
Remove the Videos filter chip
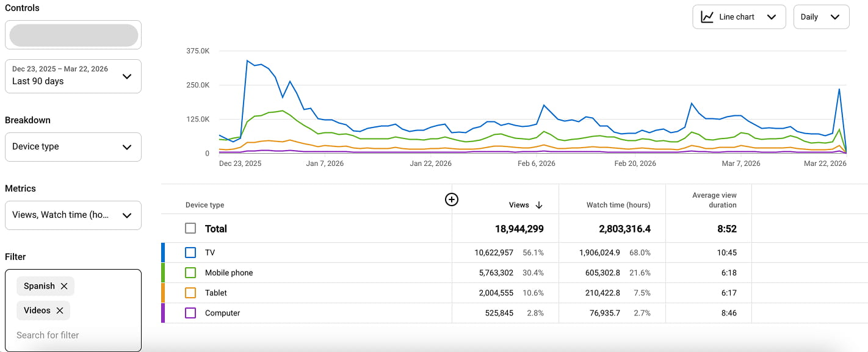point(60,311)
